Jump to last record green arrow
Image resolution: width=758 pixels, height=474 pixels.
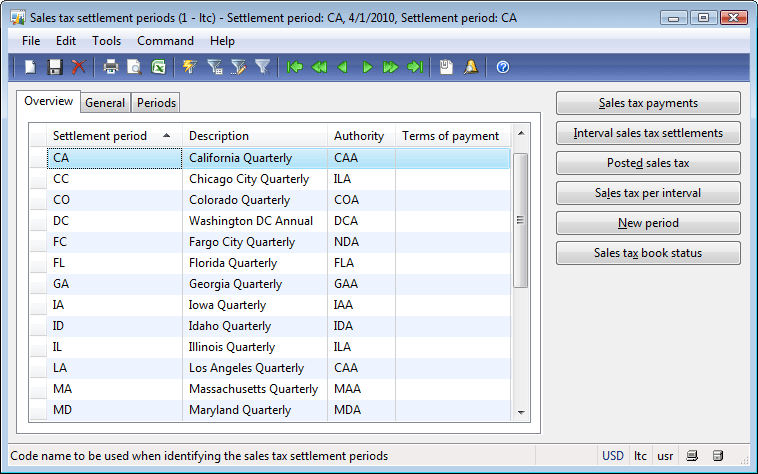(x=415, y=67)
